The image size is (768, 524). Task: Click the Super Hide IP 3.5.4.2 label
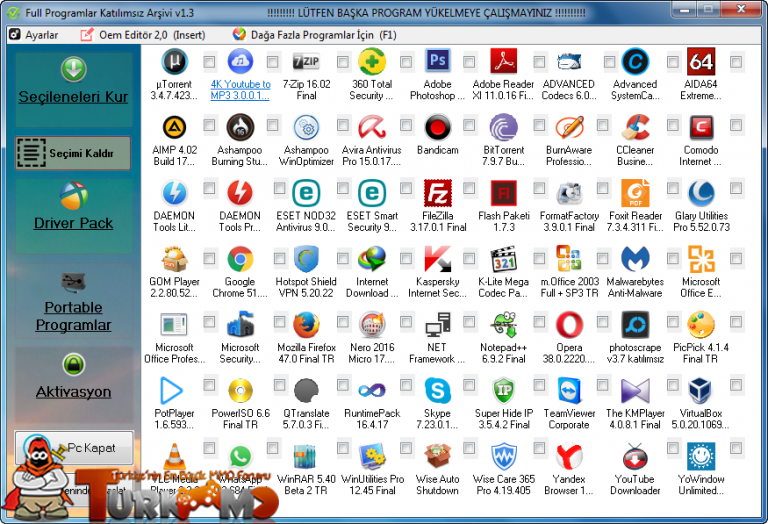click(x=504, y=419)
